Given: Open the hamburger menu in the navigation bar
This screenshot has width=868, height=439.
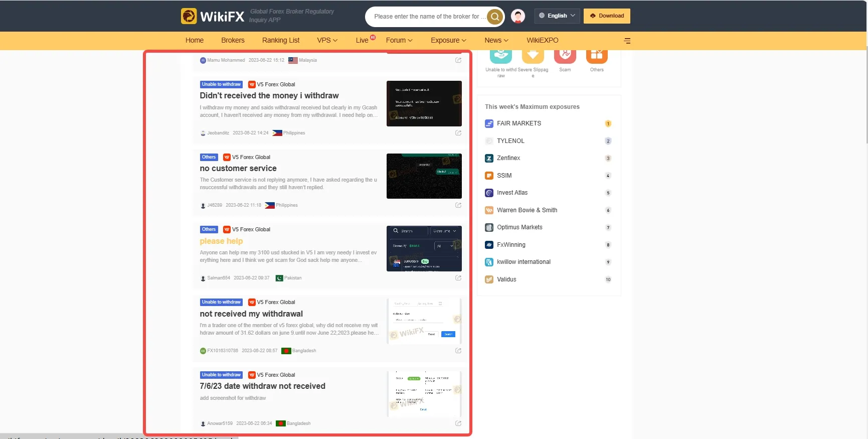Looking at the screenshot, I should tap(627, 41).
